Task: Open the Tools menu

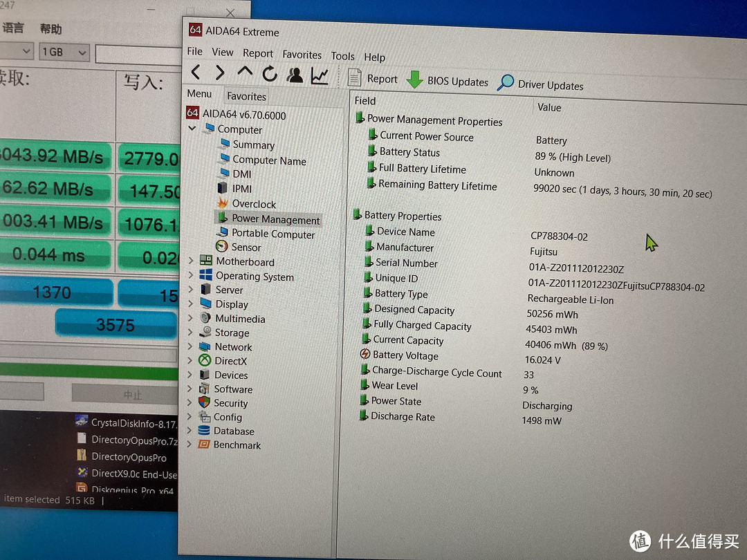Action: tap(342, 56)
